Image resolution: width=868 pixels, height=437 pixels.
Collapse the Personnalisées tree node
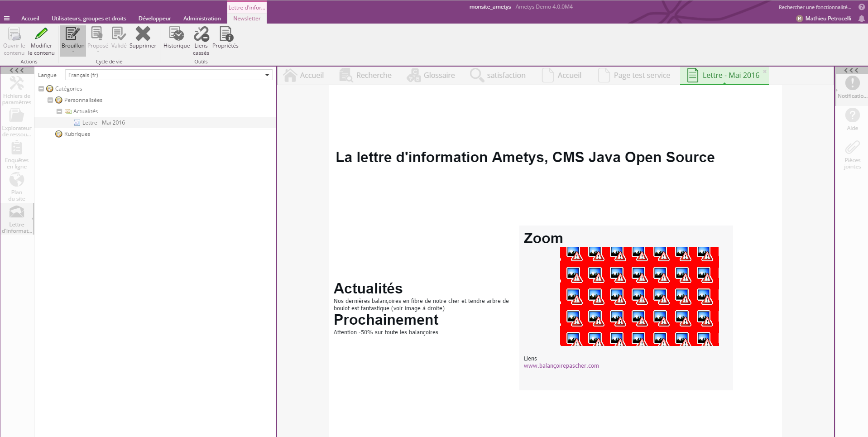[50, 100]
